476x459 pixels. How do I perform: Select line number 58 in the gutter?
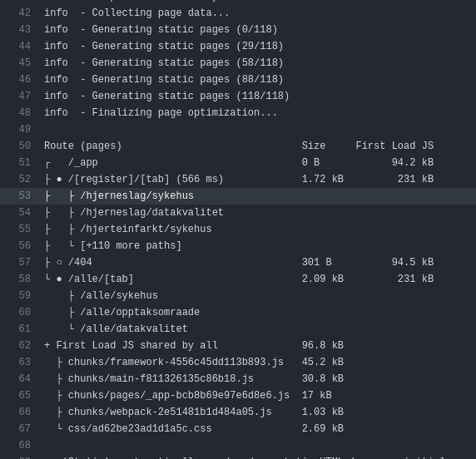(25, 279)
